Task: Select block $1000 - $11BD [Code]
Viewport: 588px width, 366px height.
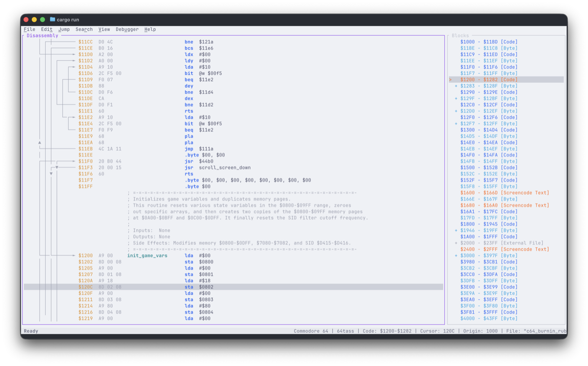Action: 489,42
